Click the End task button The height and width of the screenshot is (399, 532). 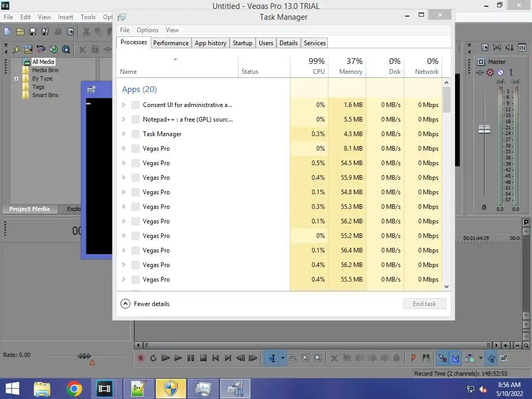(424, 303)
